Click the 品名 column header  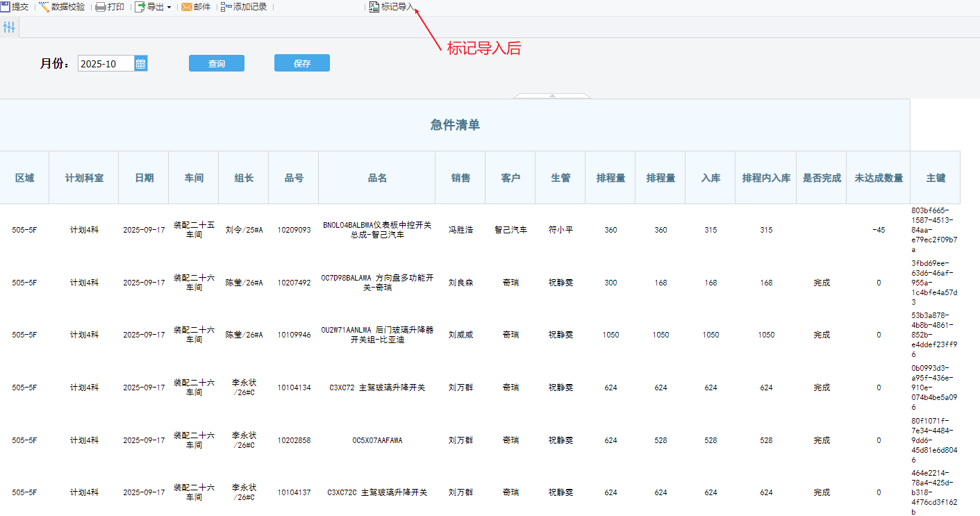pyautogui.click(x=377, y=178)
